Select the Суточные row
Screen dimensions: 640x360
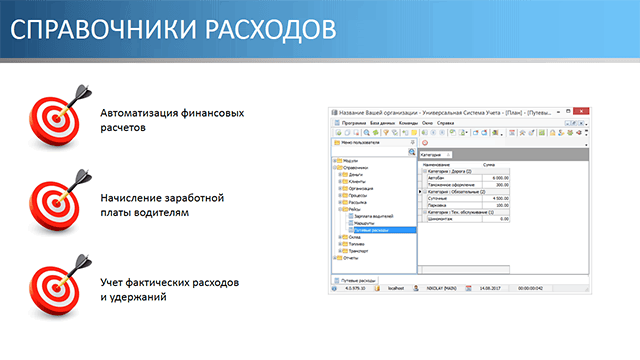pos(468,198)
